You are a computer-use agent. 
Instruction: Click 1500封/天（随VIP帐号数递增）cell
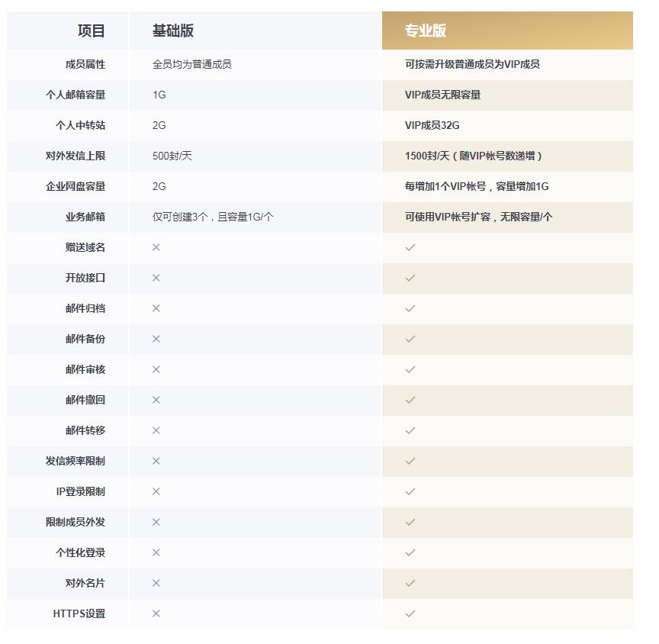pos(474,156)
